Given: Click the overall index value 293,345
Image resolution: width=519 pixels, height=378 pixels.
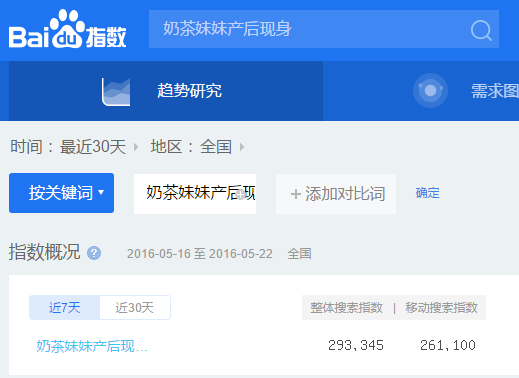Looking at the screenshot, I should 356,345.
